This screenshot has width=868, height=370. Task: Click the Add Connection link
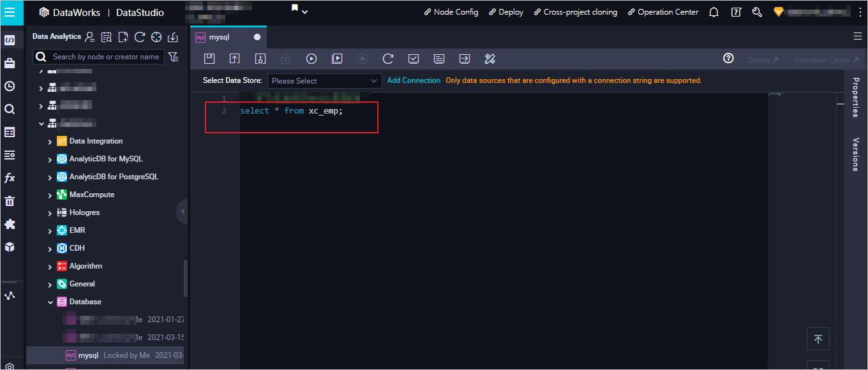(x=414, y=80)
